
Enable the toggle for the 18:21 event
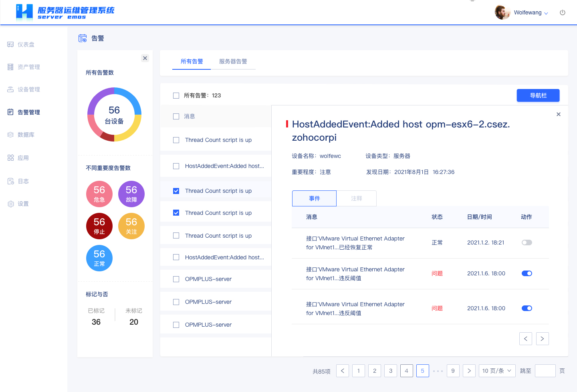[527, 242]
